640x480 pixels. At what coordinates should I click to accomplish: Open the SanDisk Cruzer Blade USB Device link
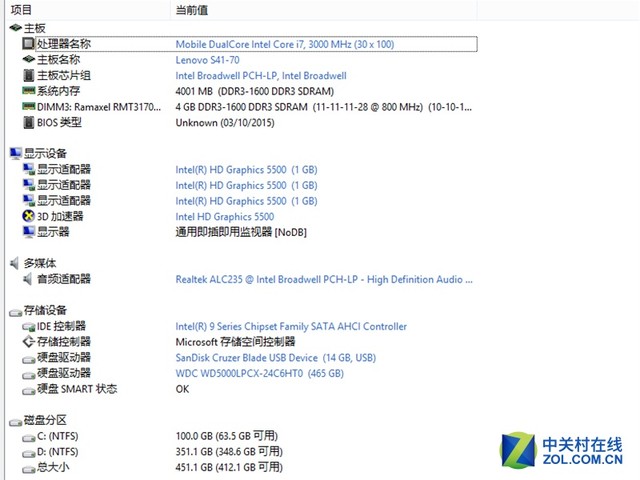point(276,358)
